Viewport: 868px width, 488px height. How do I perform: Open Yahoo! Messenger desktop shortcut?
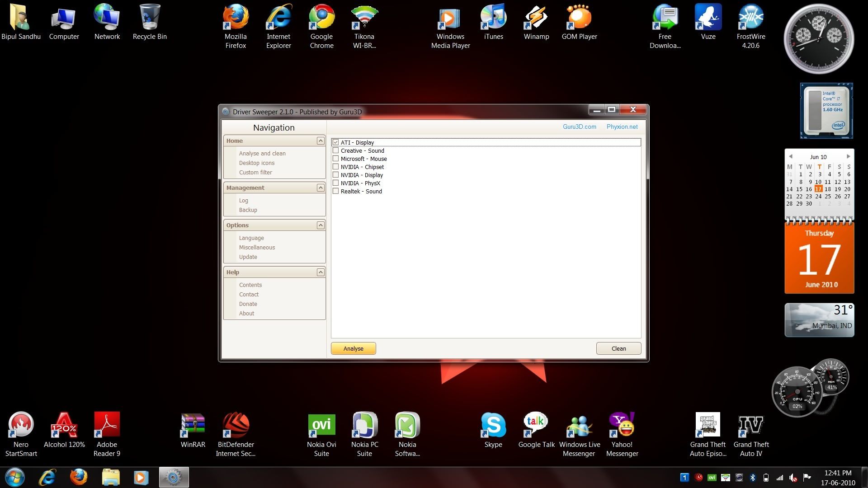(622, 434)
